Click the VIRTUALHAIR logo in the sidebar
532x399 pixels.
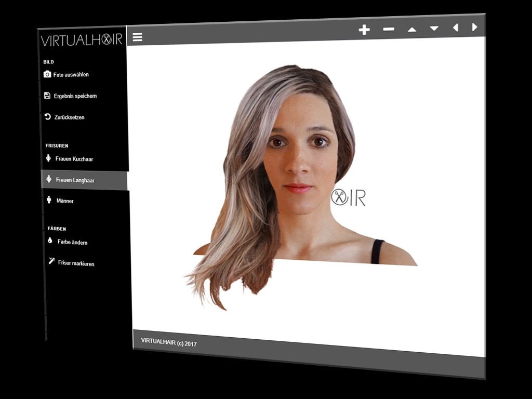click(82, 40)
